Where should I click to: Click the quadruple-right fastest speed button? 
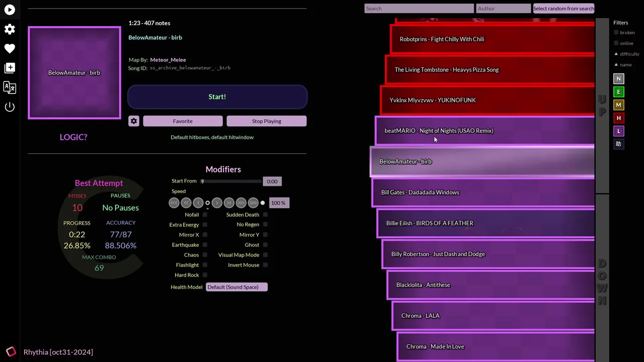(x=253, y=203)
